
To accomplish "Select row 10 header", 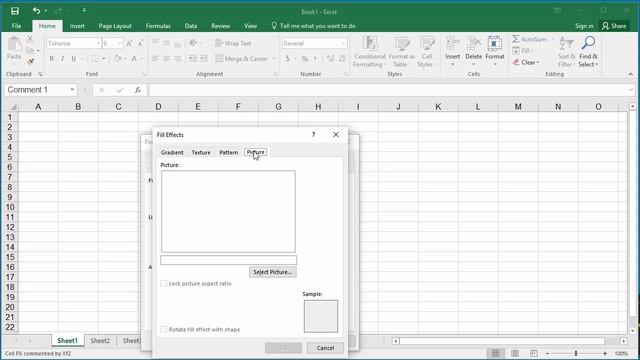I will pyautogui.click(x=10, y=207).
